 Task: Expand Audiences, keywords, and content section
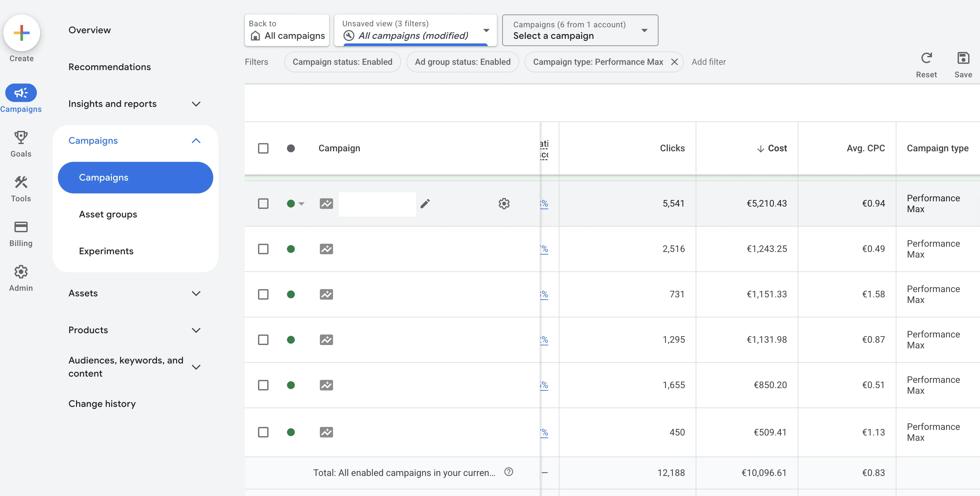[196, 367]
